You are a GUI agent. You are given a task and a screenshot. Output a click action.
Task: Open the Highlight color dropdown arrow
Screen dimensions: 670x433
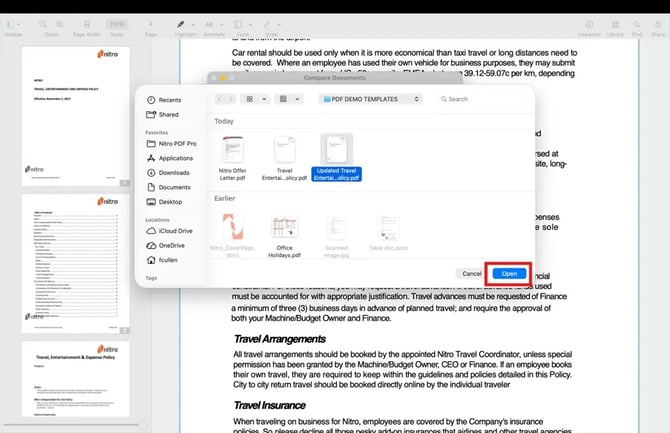tap(193, 25)
